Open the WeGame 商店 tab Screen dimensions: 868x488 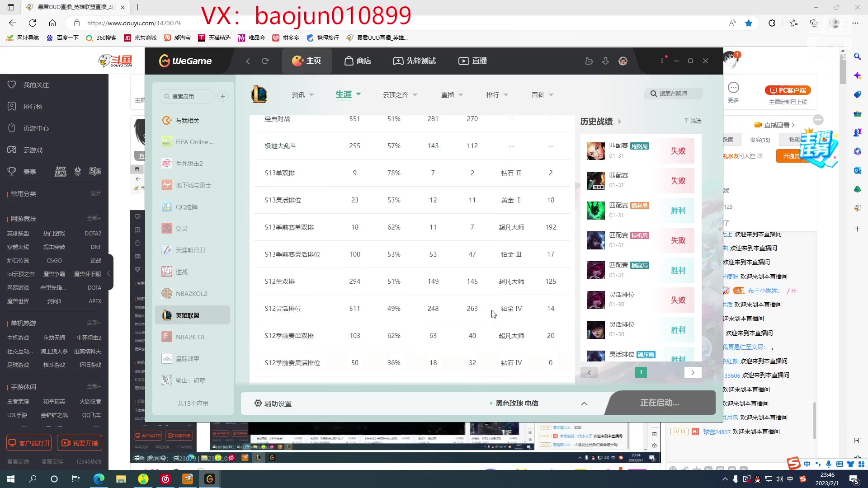coord(358,61)
